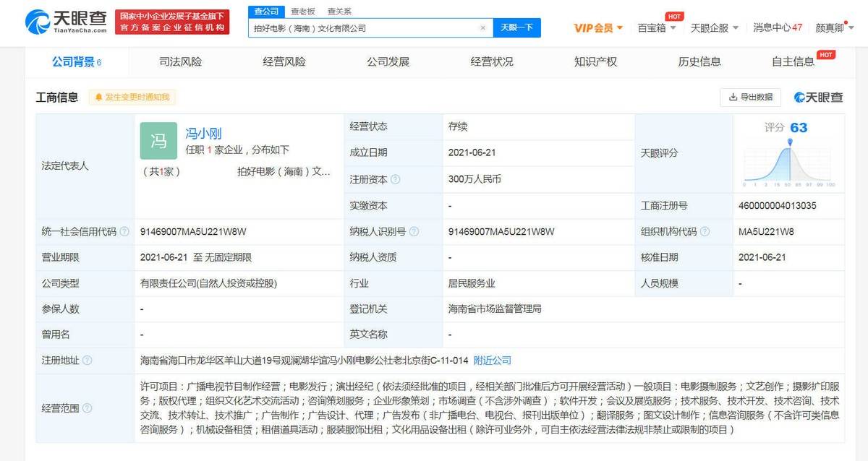Open the 百宝箱 dropdown menu
Screen dimensions: 868x461
click(656, 27)
